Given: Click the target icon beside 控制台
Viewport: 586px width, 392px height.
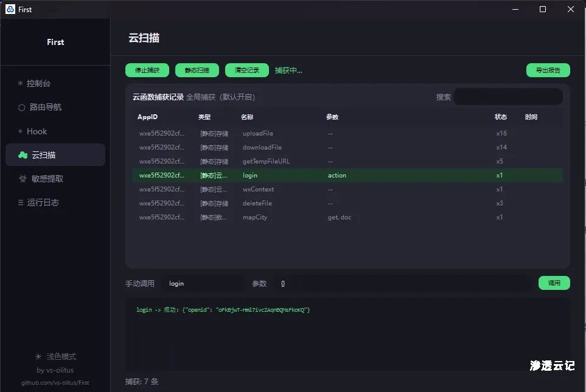Looking at the screenshot, I should click(x=21, y=83).
